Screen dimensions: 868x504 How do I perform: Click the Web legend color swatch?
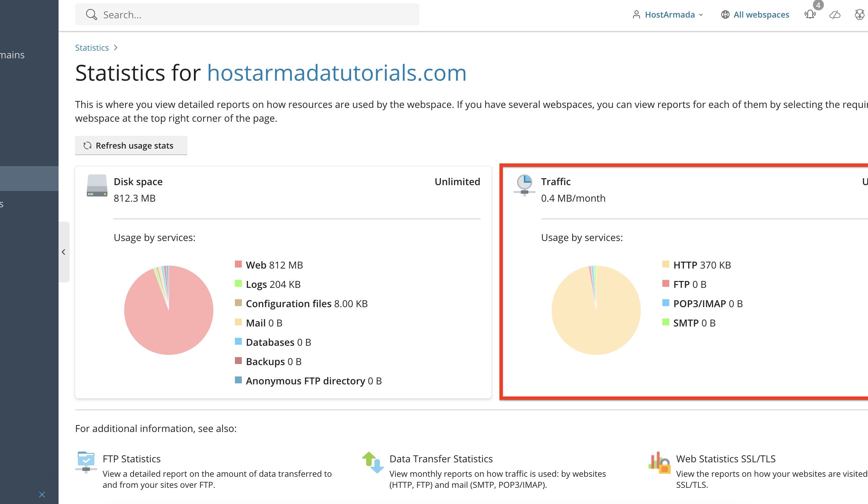[x=238, y=264]
